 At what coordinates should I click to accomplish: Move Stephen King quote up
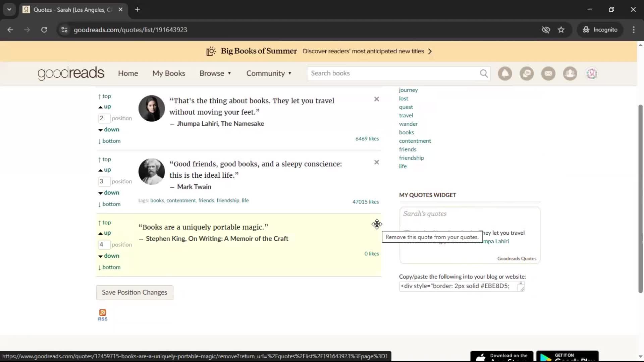click(104, 233)
